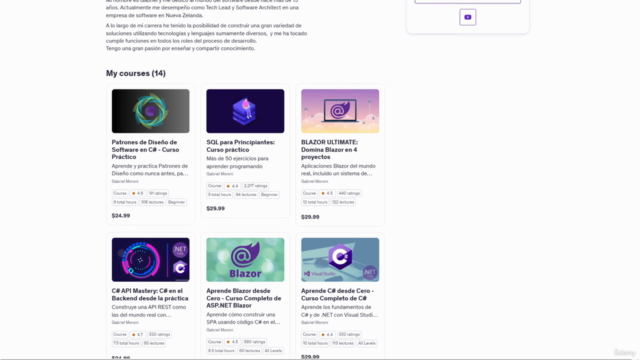This screenshot has width=640, height=360.
Task: Click the title 'BLAZOR ULTIMATE: Domina Blazor en 4 proyectos'
Action: tap(329, 149)
